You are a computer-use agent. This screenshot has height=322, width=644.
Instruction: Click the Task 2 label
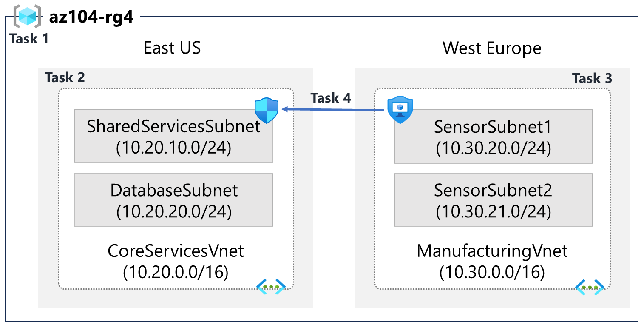65,77
